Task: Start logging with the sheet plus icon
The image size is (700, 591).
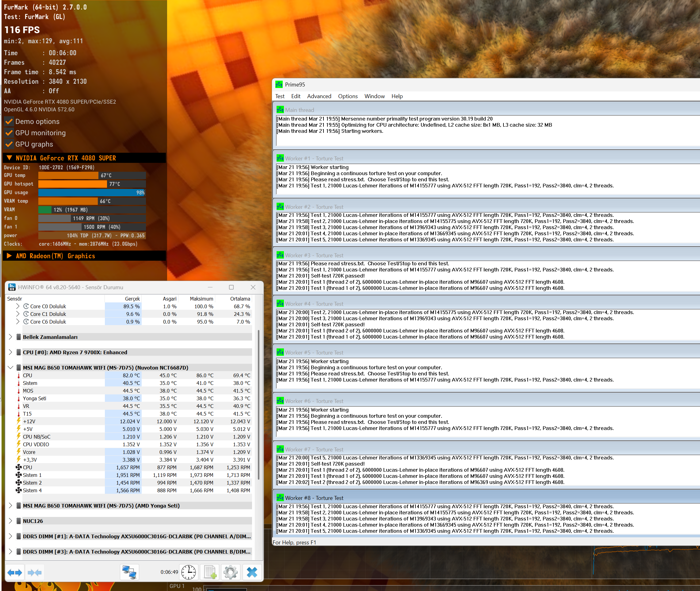Action: (x=210, y=572)
